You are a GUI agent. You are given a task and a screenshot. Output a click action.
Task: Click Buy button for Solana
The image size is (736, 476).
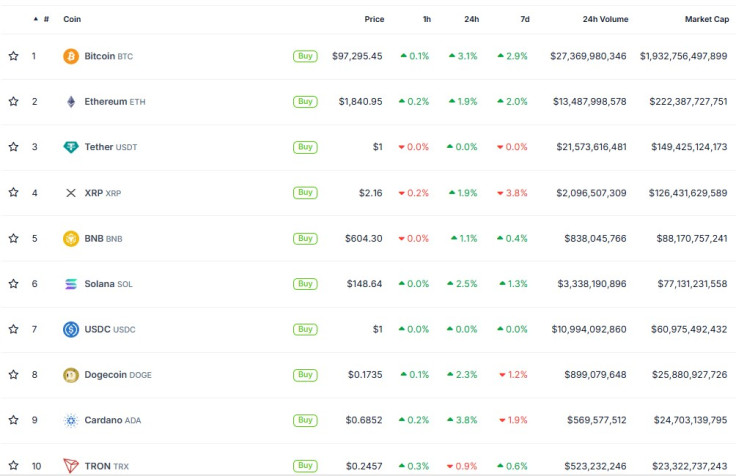point(305,284)
